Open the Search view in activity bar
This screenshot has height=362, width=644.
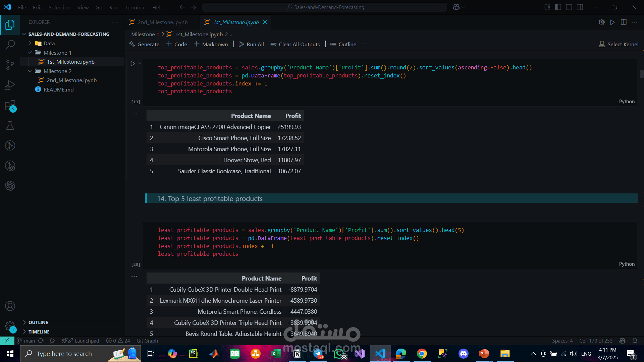[10, 45]
